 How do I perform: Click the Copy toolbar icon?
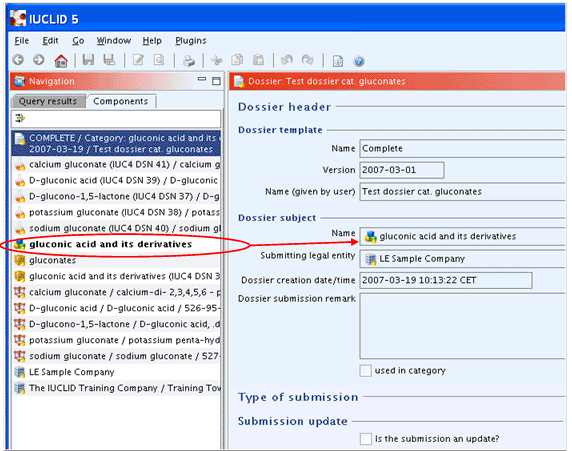coord(237,60)
